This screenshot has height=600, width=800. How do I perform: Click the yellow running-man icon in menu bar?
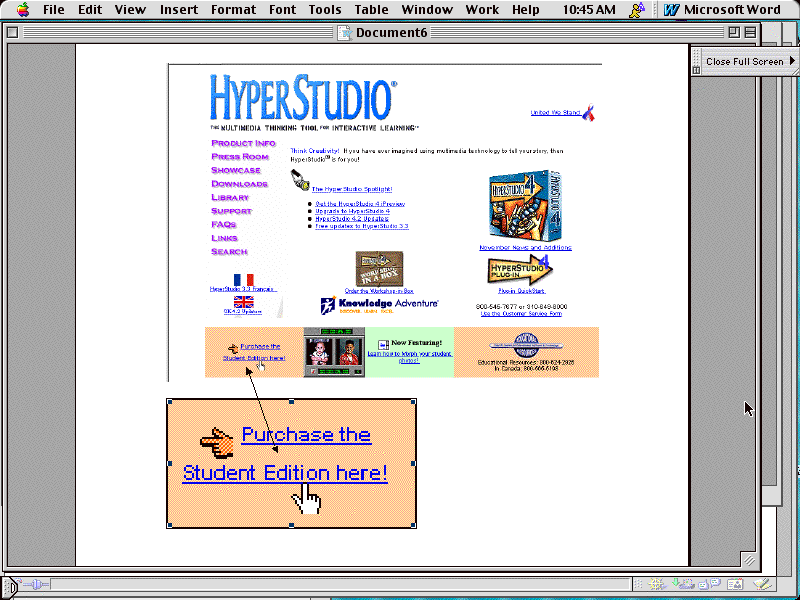[637, 10]
